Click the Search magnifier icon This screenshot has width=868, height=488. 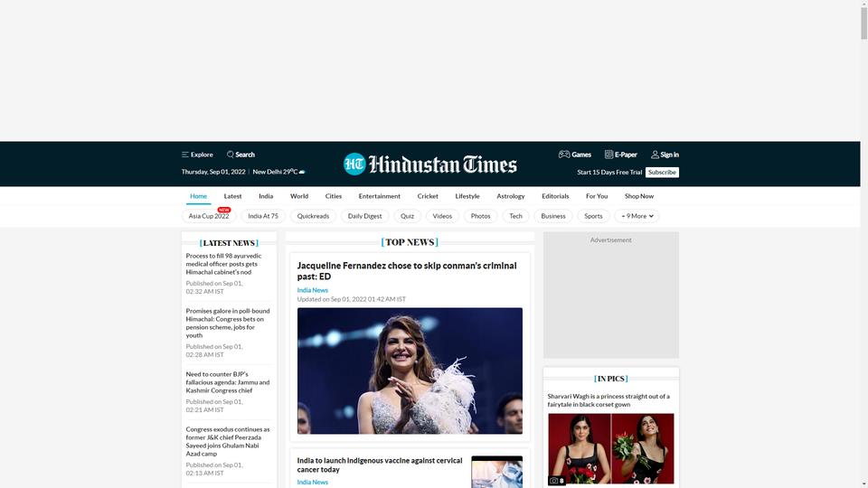(231, 155)
